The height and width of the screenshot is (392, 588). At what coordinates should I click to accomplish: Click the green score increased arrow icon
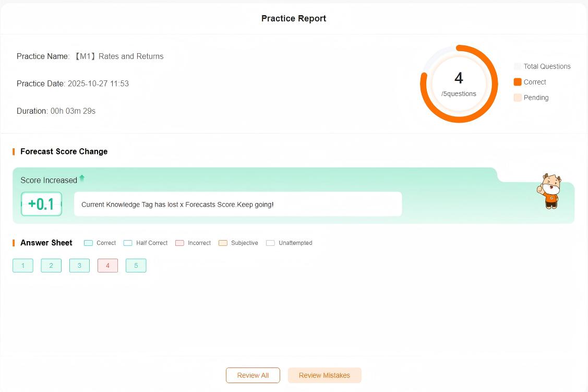point(82,179)
